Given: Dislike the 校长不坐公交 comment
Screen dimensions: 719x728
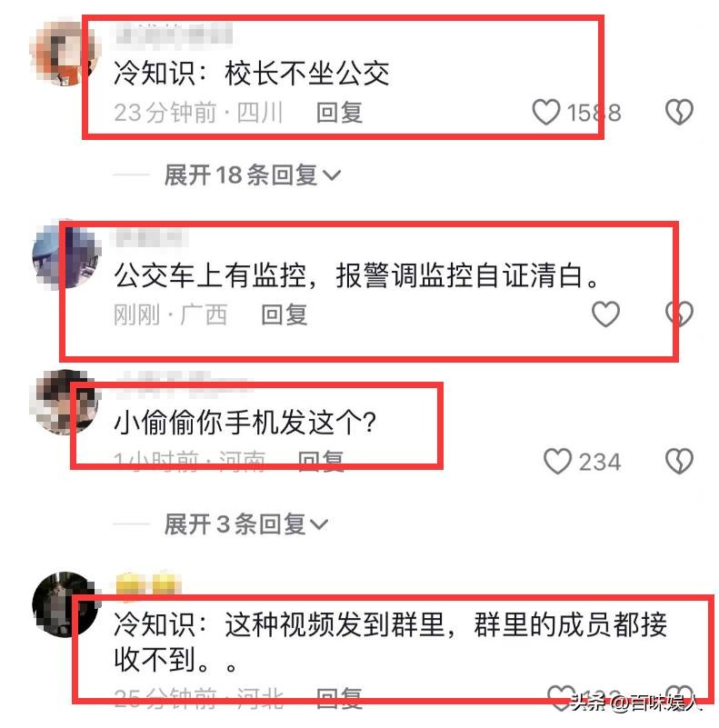Looking at the screenshot, I should [679, 112].
